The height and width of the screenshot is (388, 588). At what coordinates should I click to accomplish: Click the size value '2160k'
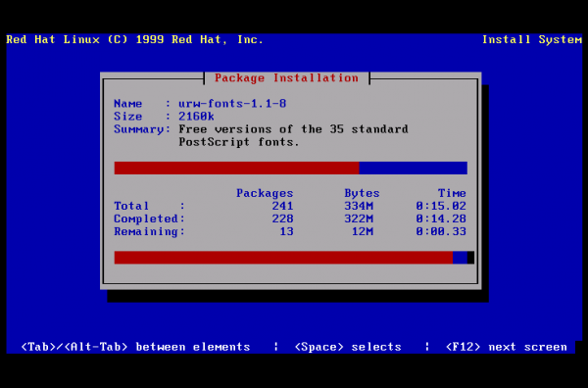[196, 117]
